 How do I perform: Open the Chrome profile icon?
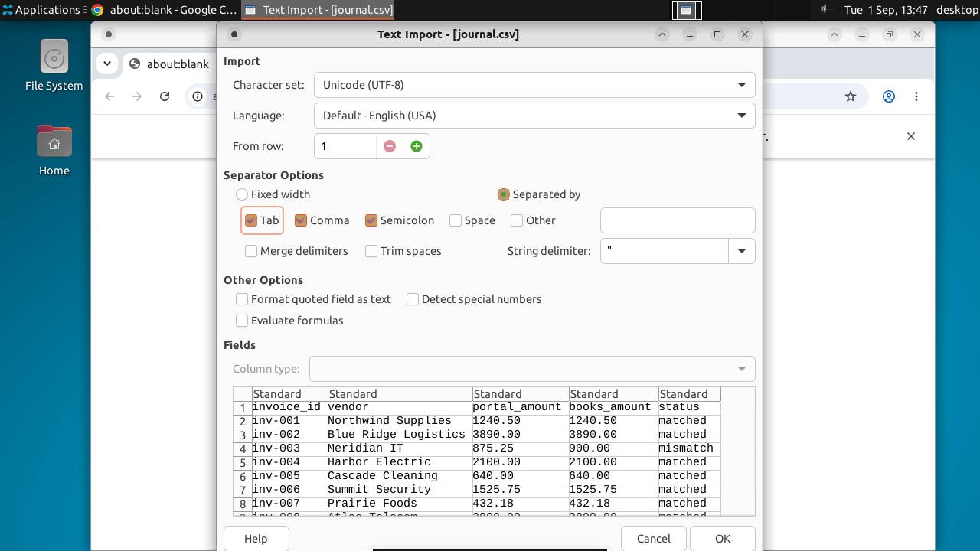(x=889, y=96)
